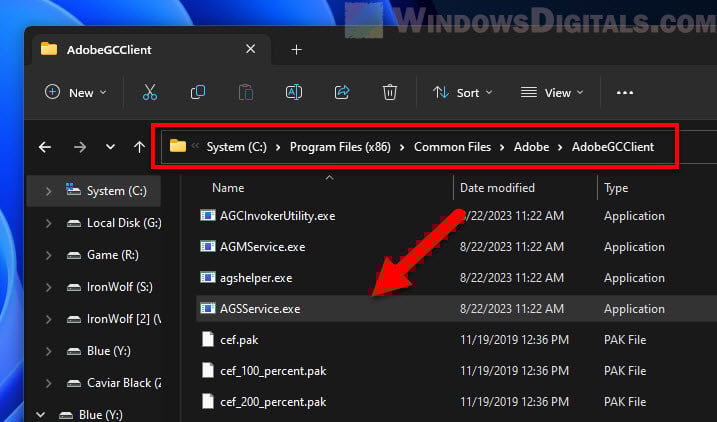Expand Caviar Black tree node
The width and height of the screenshot is (717, 422).
coord(48,383)
